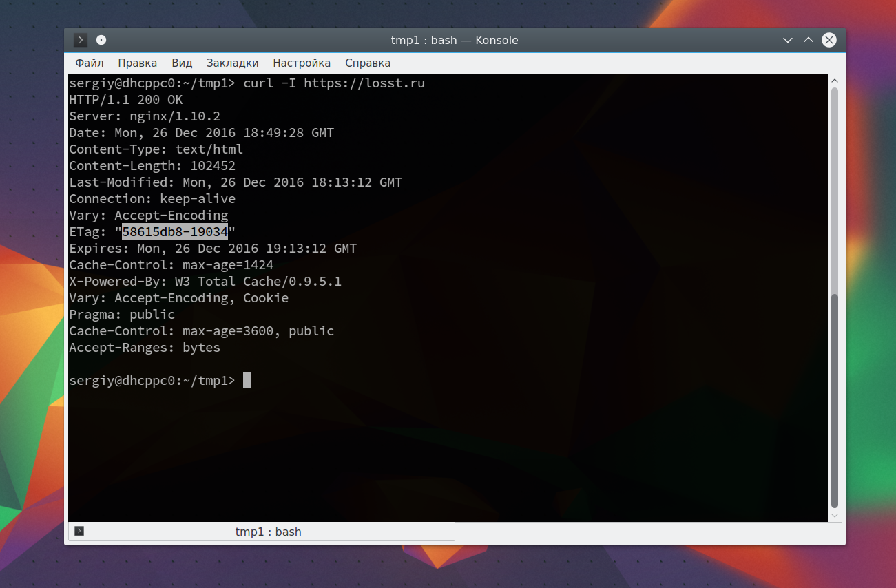Viewport: 896px width, 588px height.
Task: Click the Connection: keep-alive line
Action: coord(152,199)
